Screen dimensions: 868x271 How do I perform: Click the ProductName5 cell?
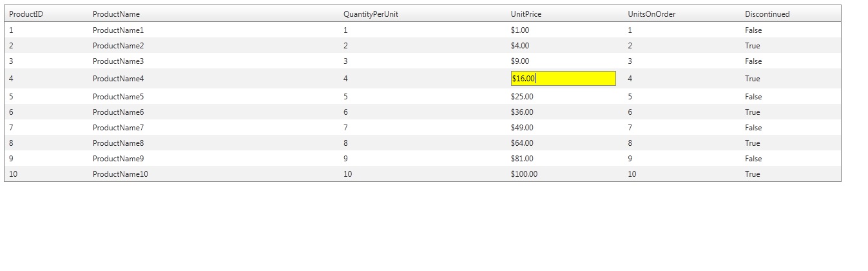coord(119,97)
